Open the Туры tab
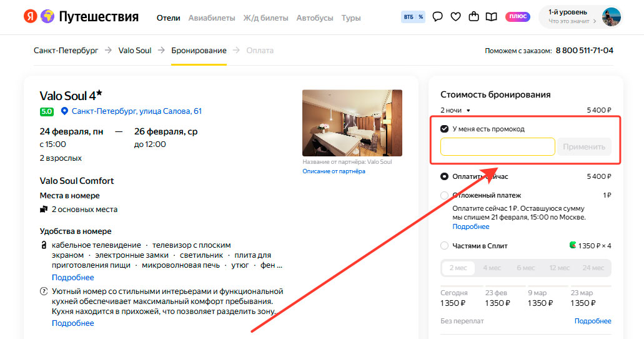This screenshot has height=339, width=644. pos(351,18)
